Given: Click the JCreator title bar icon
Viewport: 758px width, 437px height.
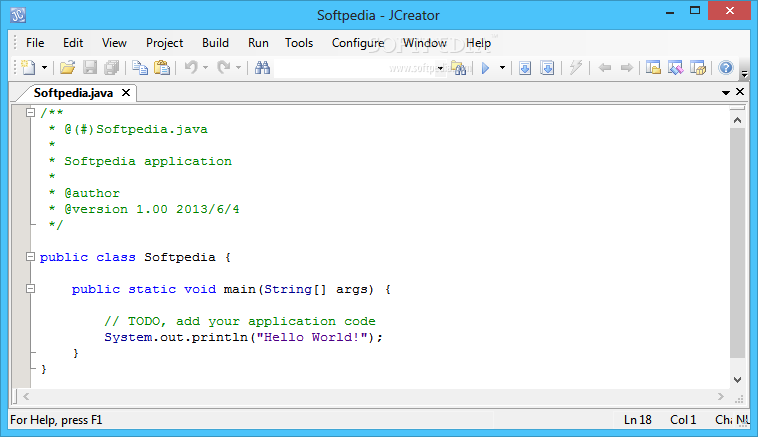Looking at the screenshot, I should pos(18,15).
